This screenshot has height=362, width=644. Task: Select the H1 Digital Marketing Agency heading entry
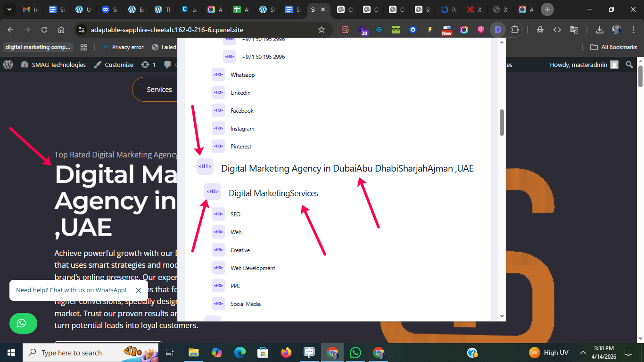click(347, 168)
